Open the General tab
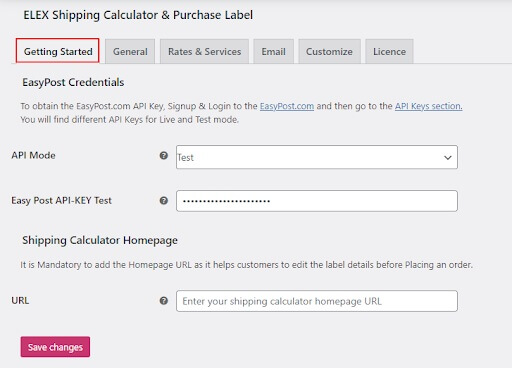This screenshot has width=512, height=368. (x=130, y=51)
